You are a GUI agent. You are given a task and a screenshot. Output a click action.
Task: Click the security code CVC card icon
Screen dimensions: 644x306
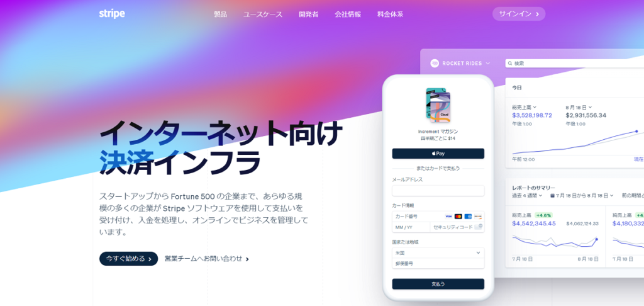pos(479,227)
